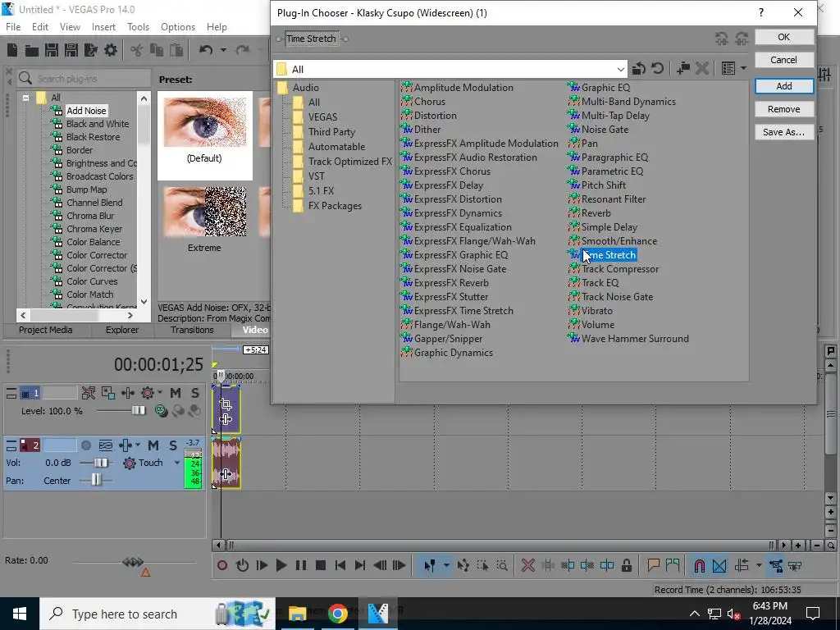Screen dimensions: 840x630
Task: Adjust the Vol slider on track 2
Action: click(x=100, y=463)
